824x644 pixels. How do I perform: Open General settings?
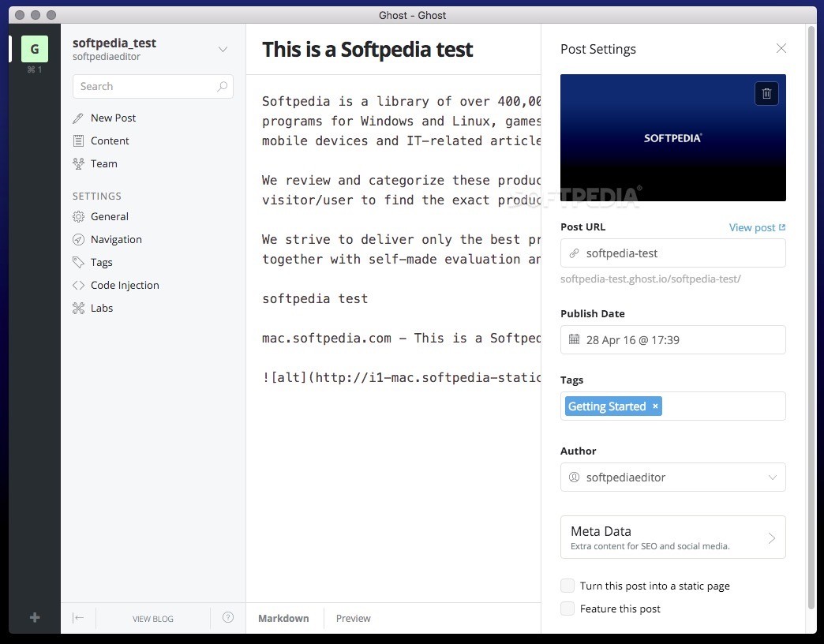pyautogui.click(x=109, y=216)
